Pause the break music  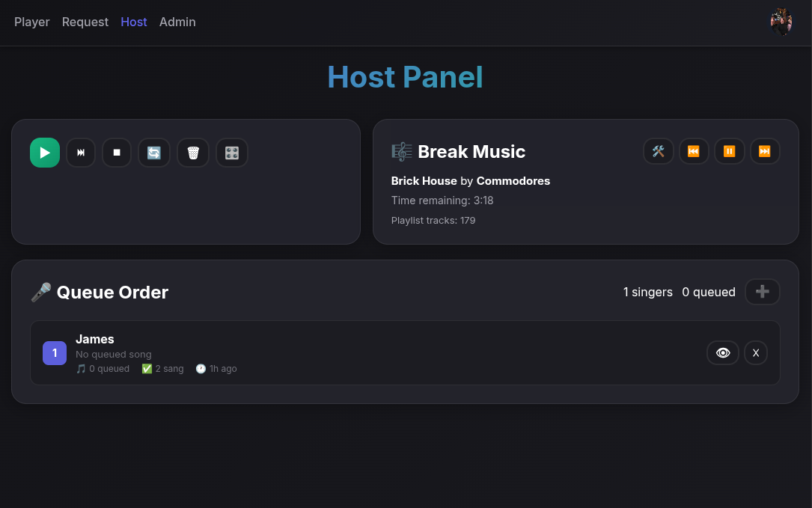pyautogui.click(x=729, y=151)
